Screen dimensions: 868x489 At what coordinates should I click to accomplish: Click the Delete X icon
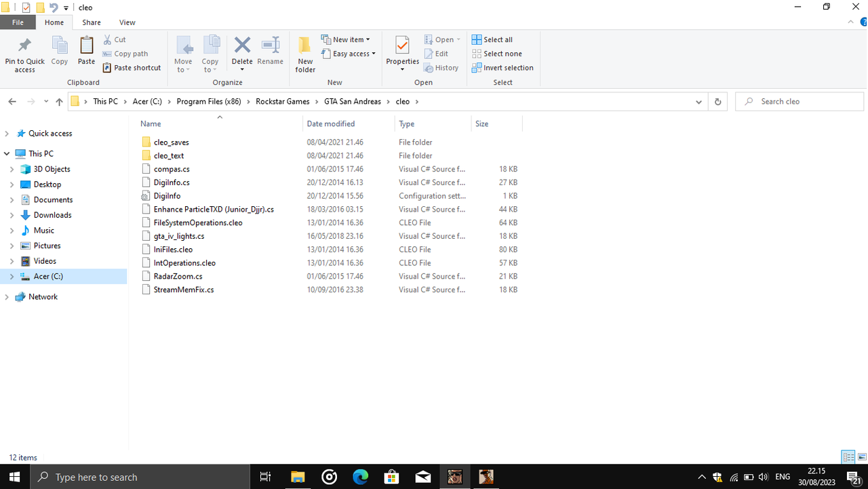click(242, 45)
